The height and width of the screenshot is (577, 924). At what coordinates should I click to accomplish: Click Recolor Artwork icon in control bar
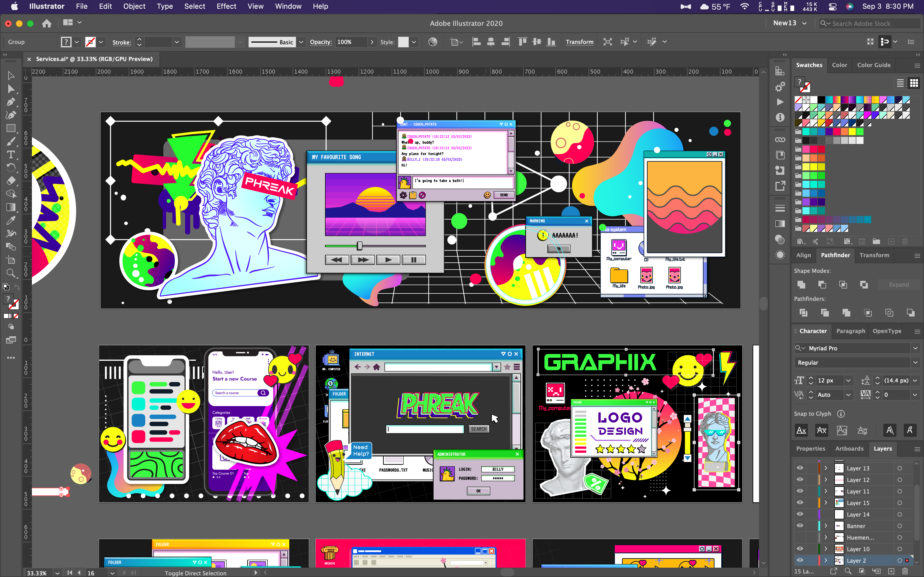pos(433,42)
